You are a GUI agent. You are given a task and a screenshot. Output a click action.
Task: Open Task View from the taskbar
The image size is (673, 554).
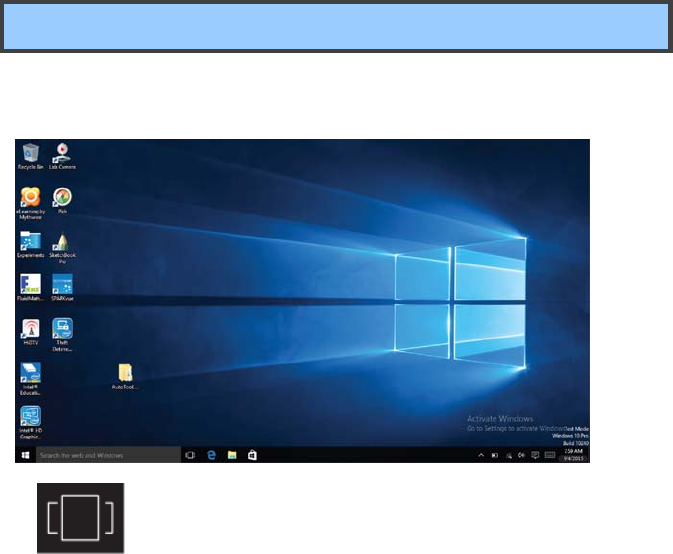190,455
